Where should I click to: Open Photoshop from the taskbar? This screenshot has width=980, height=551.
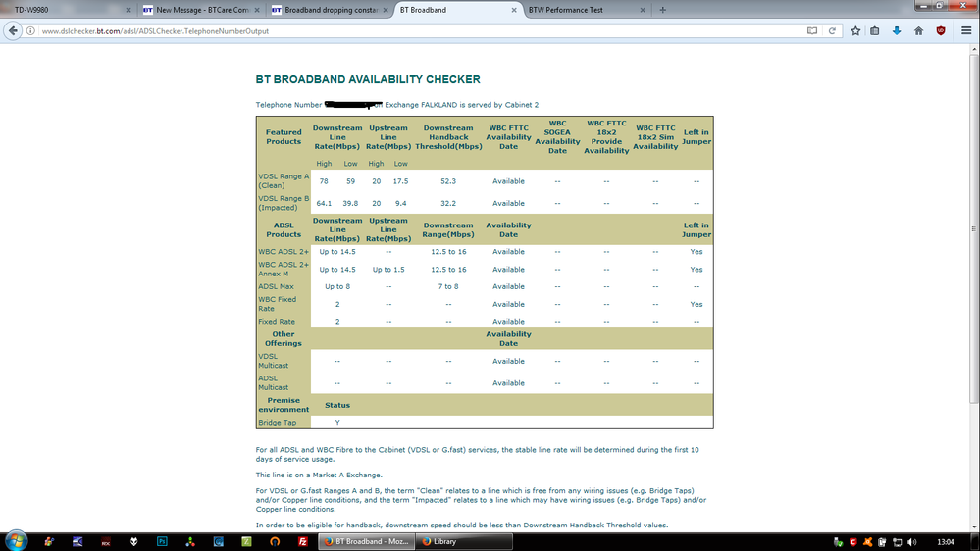tap(162, 541)
